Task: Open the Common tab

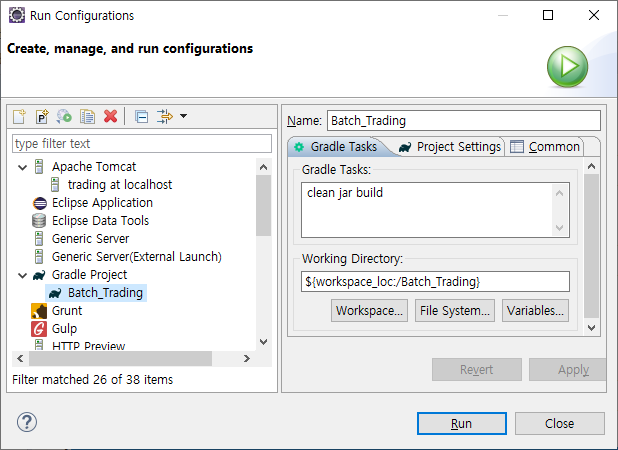Action: pos(546,147)
